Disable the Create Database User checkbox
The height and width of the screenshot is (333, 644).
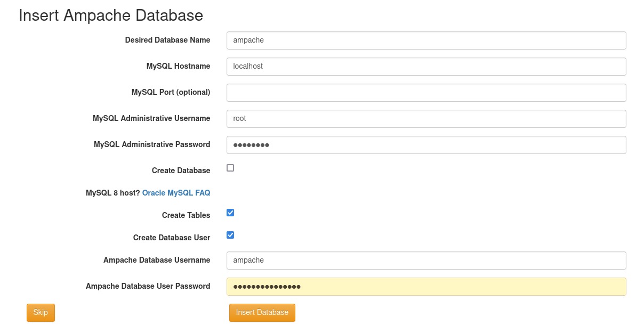(x=230, y=235)
